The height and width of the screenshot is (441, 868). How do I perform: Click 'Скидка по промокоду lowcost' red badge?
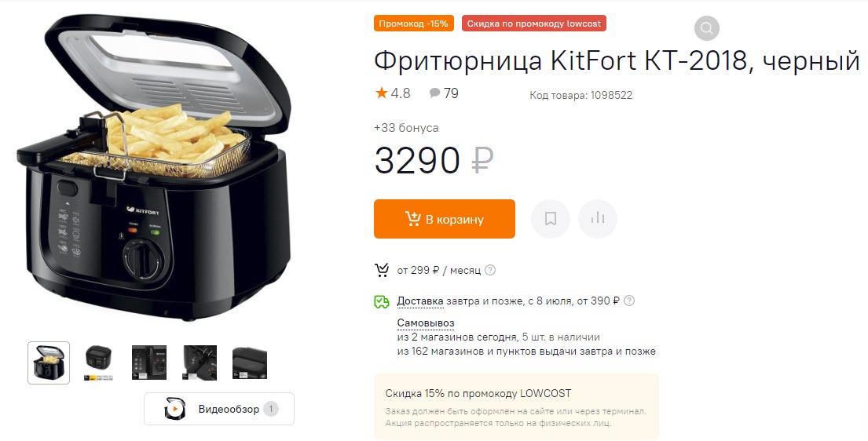(533, 24)
